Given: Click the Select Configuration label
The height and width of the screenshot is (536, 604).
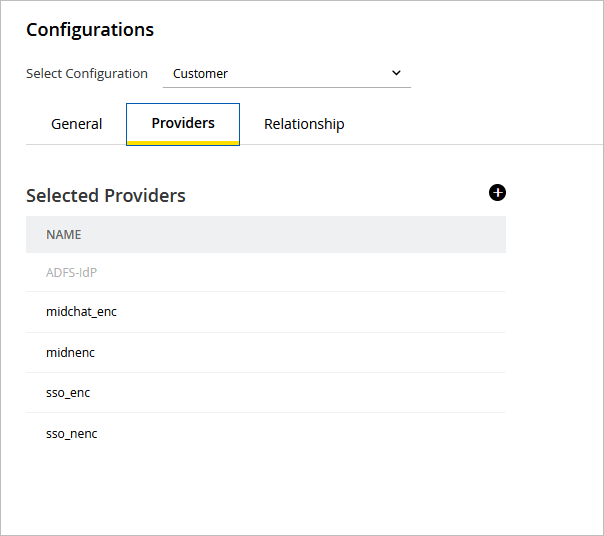Looking at the screenshot, I should coord(87,74).
